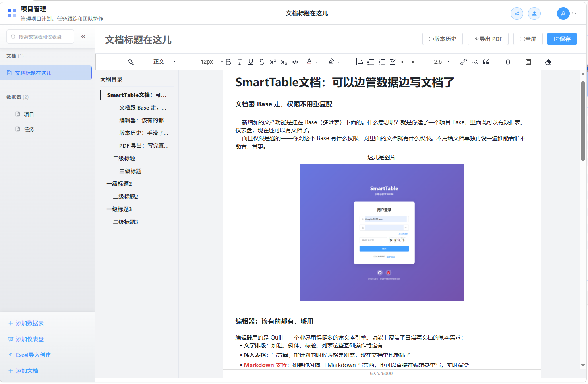This screenshot has height=384, width=588.
Task: Collapse the left sidebar
Action: 83,37
